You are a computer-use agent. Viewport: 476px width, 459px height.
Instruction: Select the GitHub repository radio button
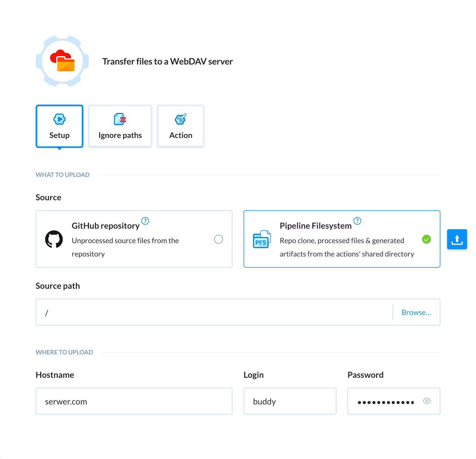point(218,239)
